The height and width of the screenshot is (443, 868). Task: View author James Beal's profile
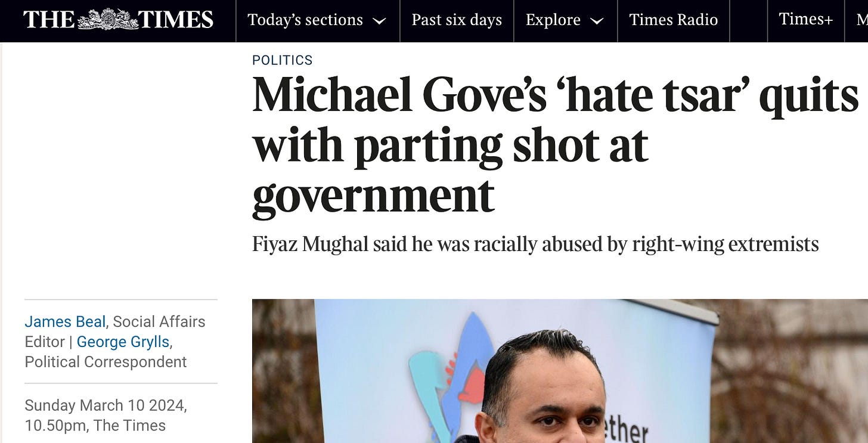(65, 322)
